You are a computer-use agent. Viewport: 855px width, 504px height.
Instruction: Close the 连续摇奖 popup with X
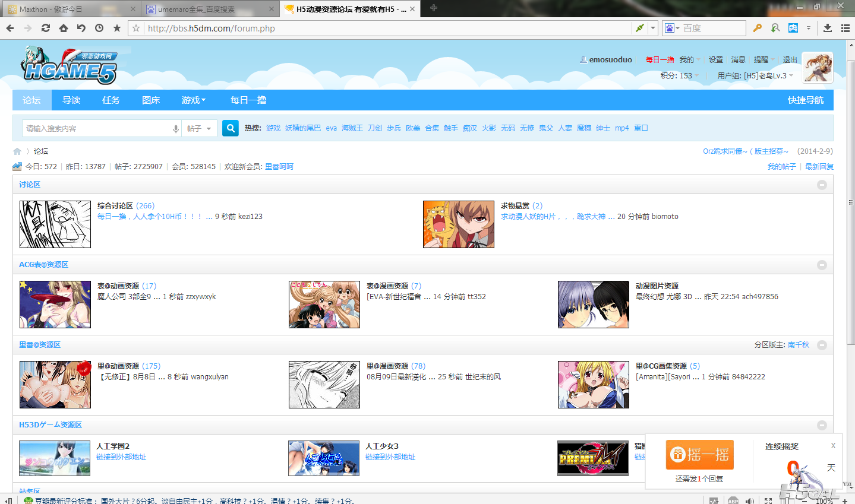(833, 446)
